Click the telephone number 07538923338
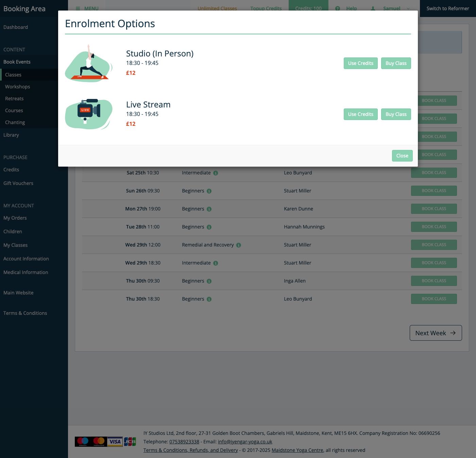 [x=184, y=442]
